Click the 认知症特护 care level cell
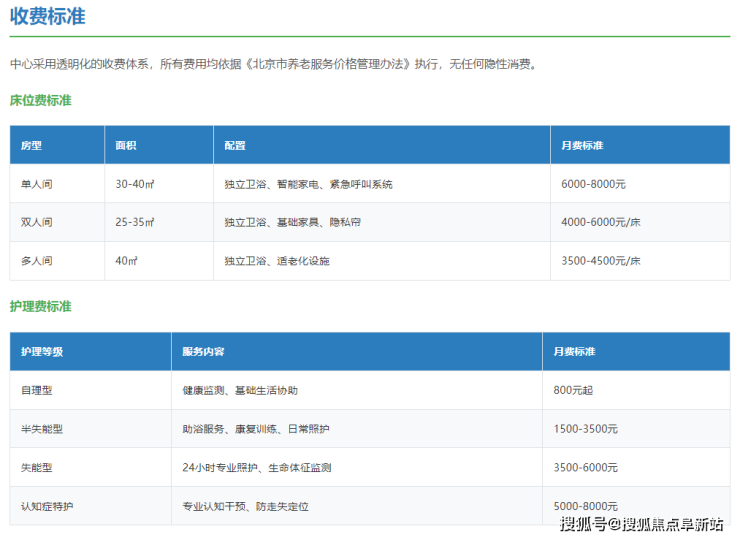740x540 pixels. (47, 507)
